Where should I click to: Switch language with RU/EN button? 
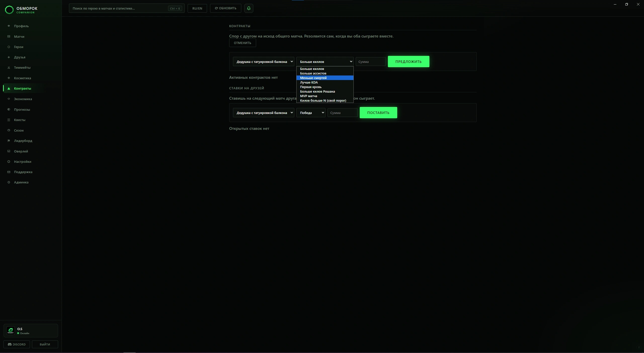pos(197,8)
